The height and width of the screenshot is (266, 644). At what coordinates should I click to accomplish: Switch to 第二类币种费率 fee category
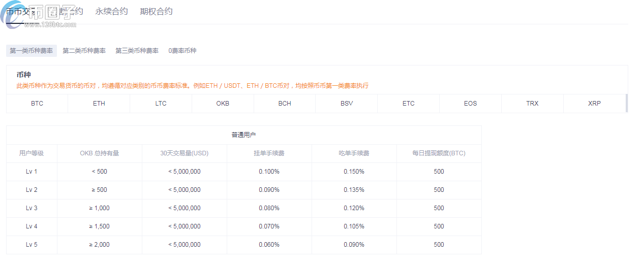[84, 51]
